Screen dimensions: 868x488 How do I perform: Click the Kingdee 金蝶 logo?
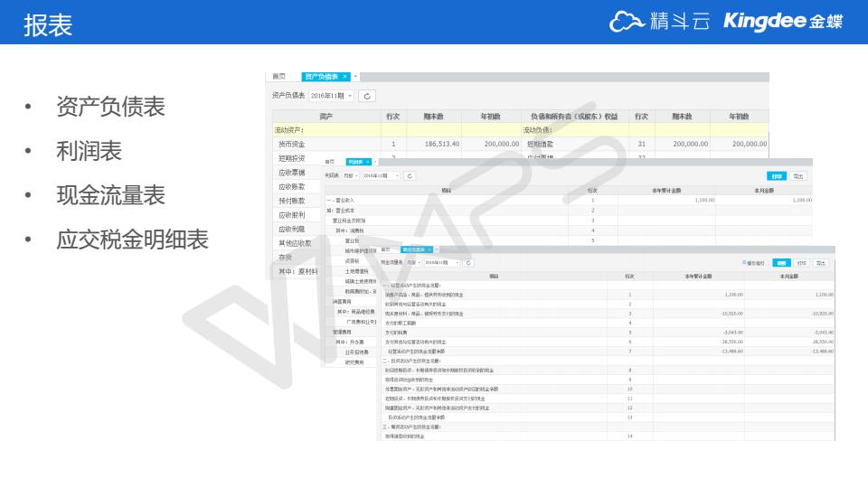(x=783, y=22)
